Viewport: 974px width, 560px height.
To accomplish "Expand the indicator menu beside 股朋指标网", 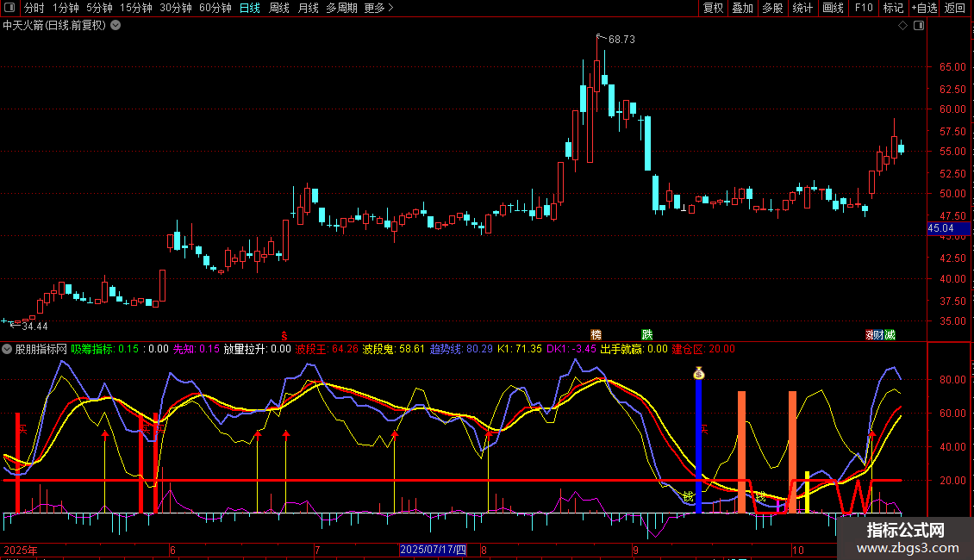I will [x=7, y=349].
